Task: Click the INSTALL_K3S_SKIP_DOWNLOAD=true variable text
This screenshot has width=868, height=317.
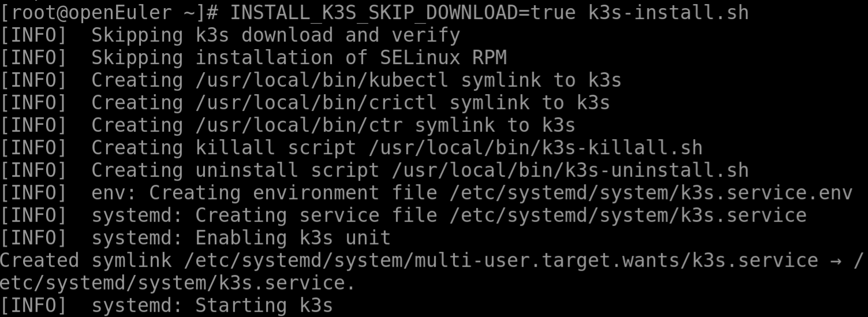Action: tap(403, 12)
